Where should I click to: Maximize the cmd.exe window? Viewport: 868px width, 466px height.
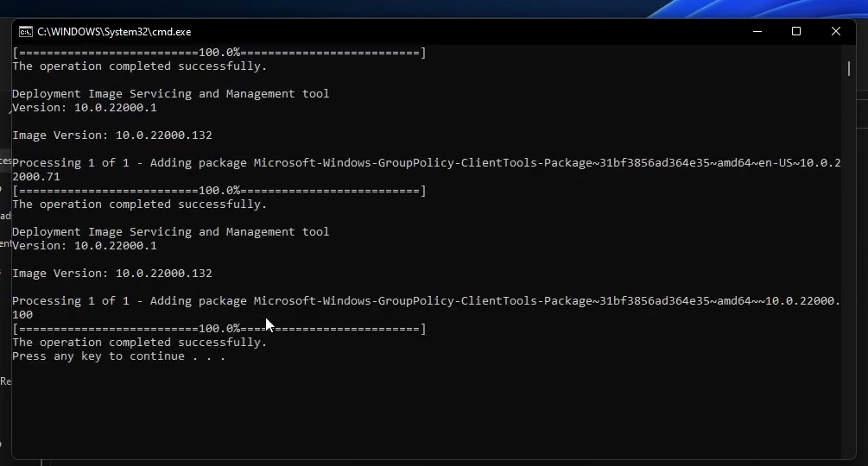pos(796,32)
